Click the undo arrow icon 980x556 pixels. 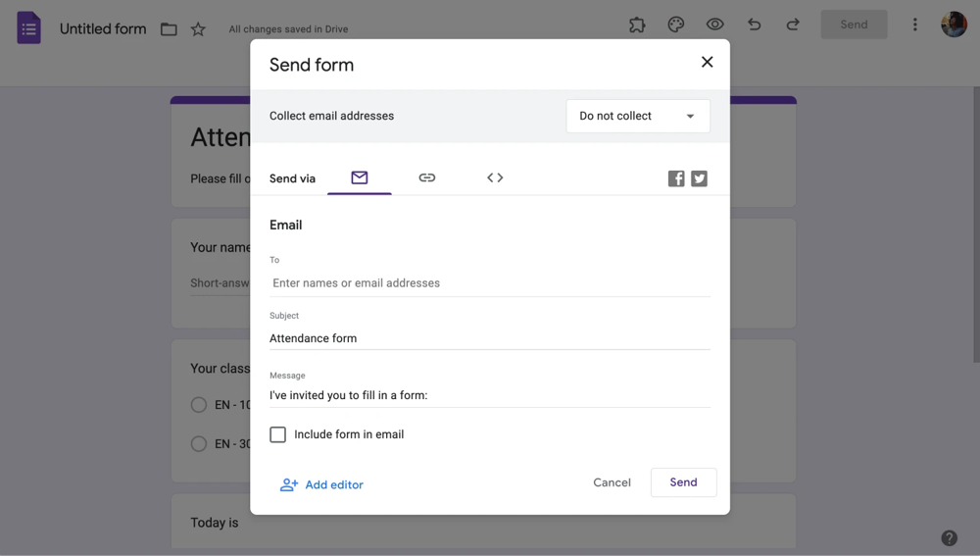pos(754,25)
